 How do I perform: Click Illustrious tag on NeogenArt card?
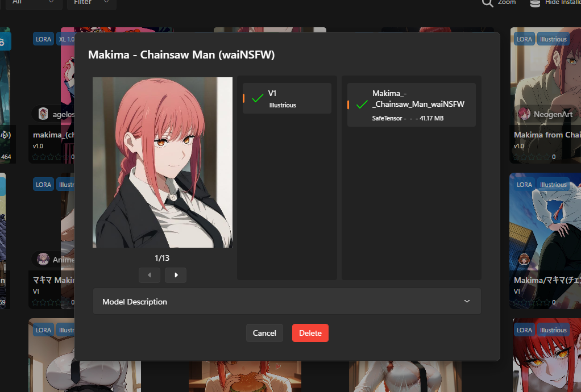point(553,39)
